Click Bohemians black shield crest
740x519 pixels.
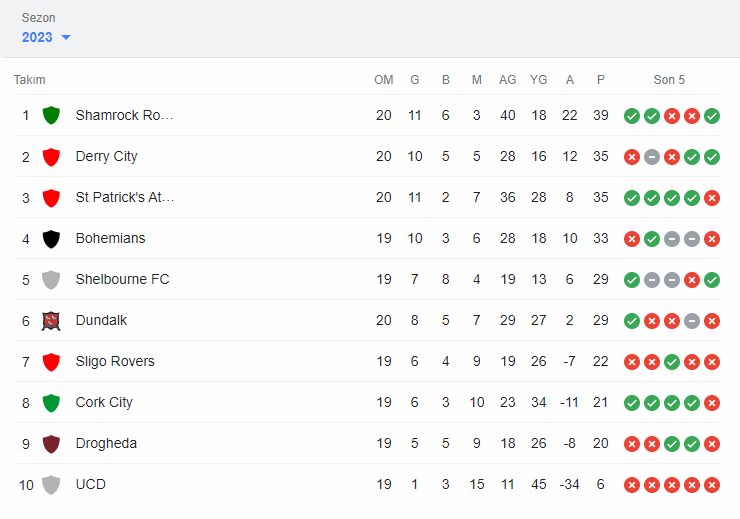[x=51, y=238]
